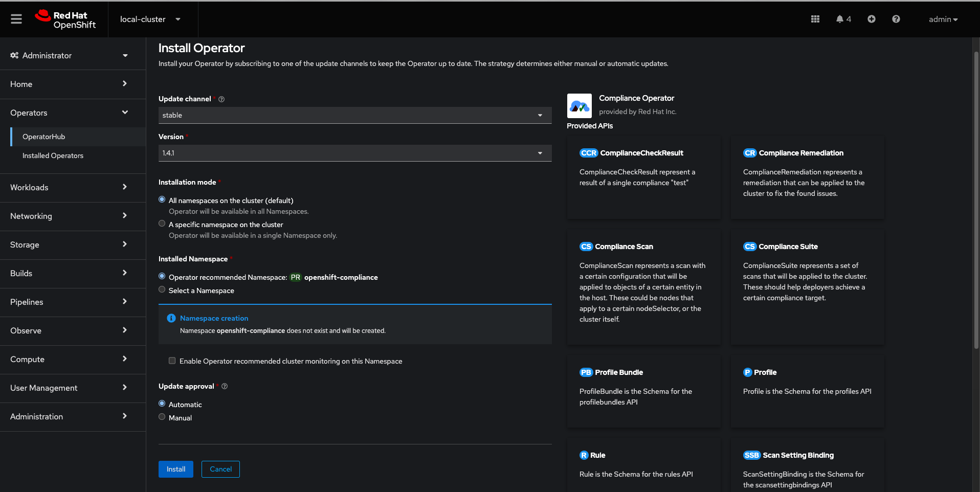Click the CCR ComplianceCheckResult badge
Image resolution: width=980 pixels, height=492 pixels.
coord(589,153)
